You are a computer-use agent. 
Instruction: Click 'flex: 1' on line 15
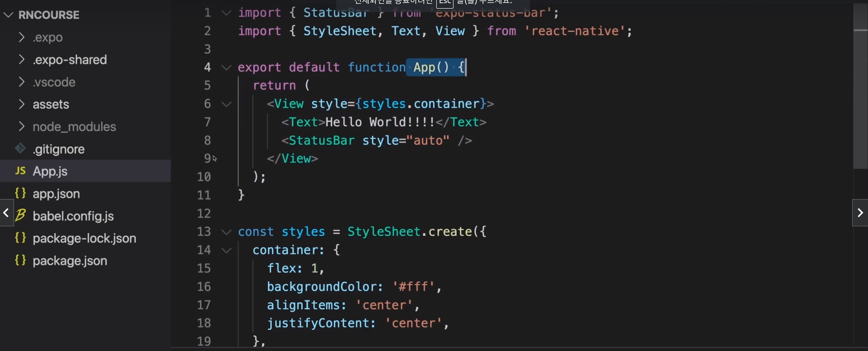293,268
